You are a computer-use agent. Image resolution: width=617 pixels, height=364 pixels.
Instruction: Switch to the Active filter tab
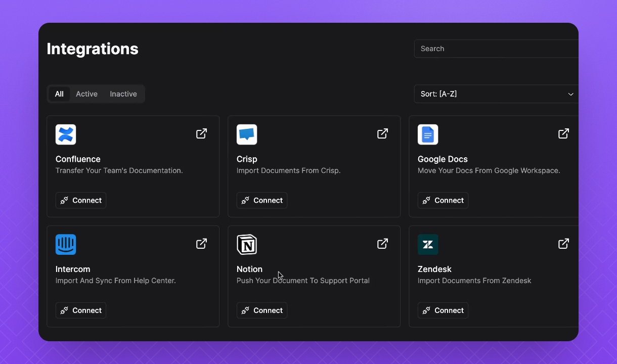click(86, 94)
